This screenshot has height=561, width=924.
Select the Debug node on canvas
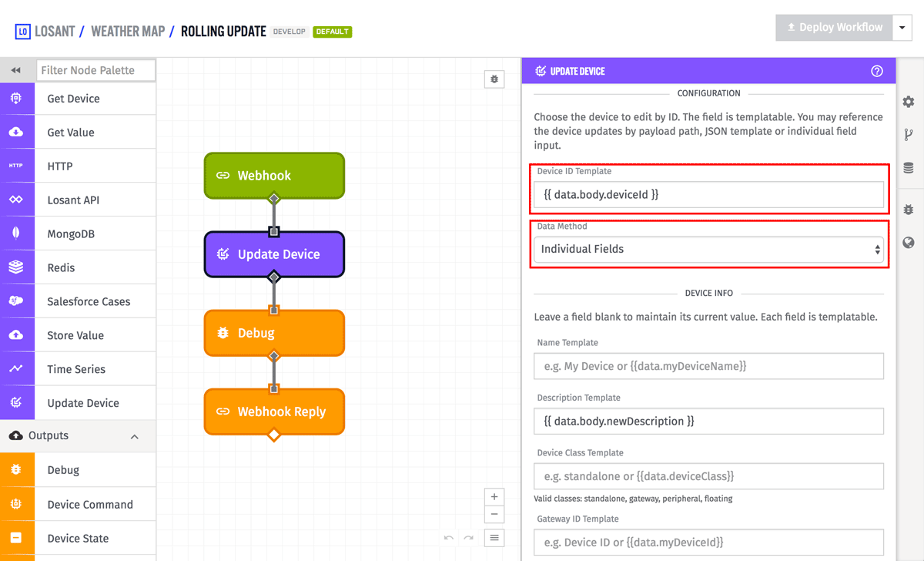tap(274, 333)
